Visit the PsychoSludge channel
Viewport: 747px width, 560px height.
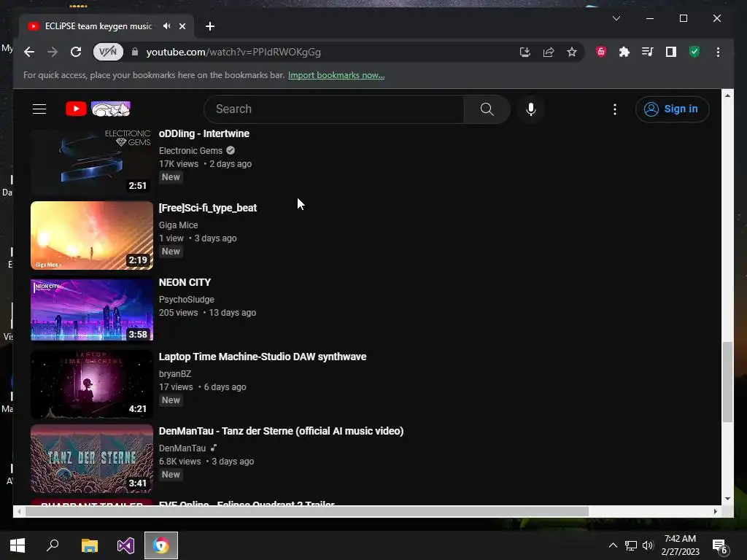pos(186,300)
